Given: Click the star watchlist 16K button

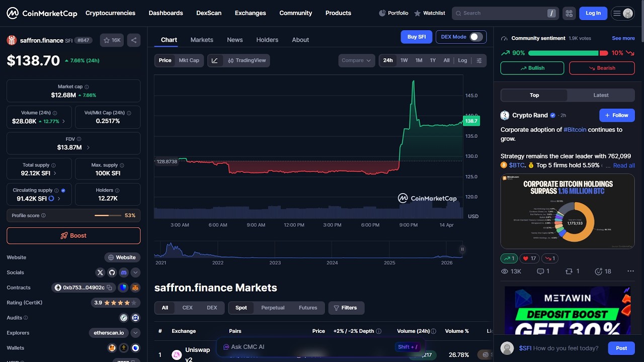Looking at the screenshot, I should [112, 40].
